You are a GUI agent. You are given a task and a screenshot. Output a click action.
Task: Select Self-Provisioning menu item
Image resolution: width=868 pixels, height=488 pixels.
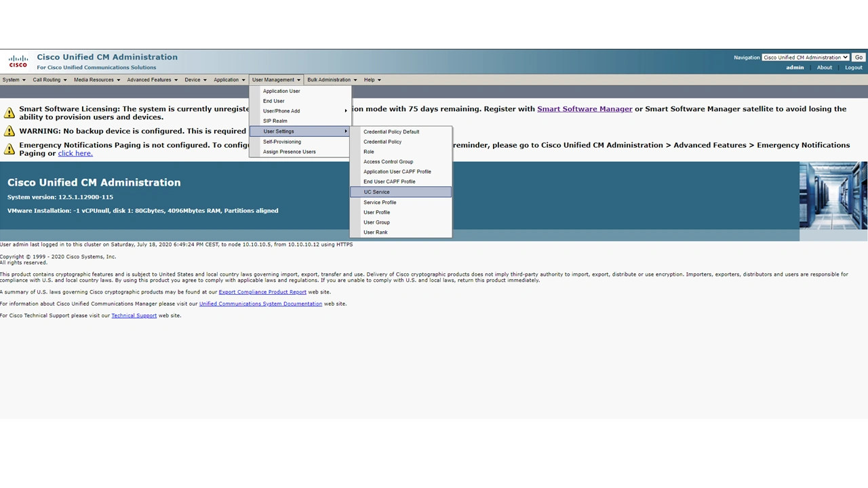(x=300, y=142)
